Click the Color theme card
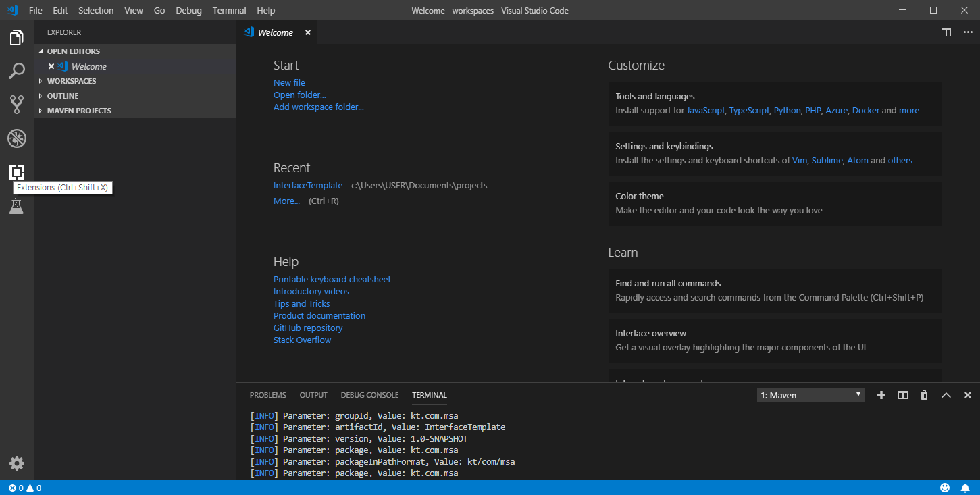The height and width of the screenshot is (495, 980). coord(775,203)
